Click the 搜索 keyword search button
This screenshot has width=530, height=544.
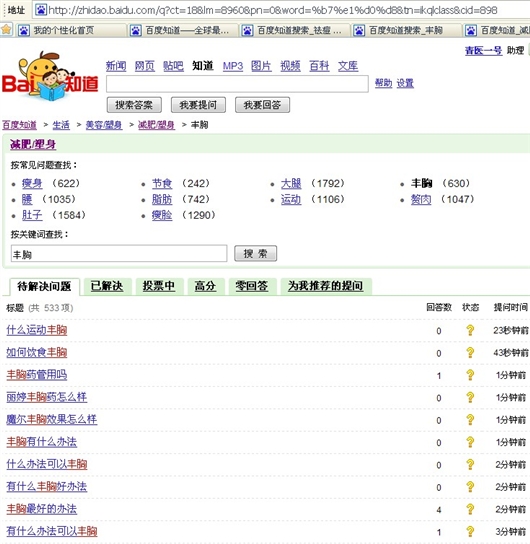tap(255, 254)
